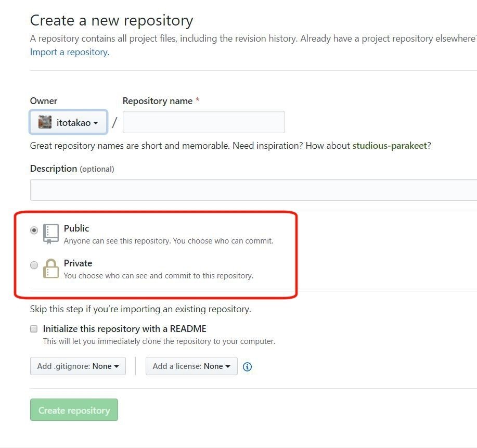Click into the Description text field
Image resolution: width=477 pixels, height=448 pixels.
(253, 190)
